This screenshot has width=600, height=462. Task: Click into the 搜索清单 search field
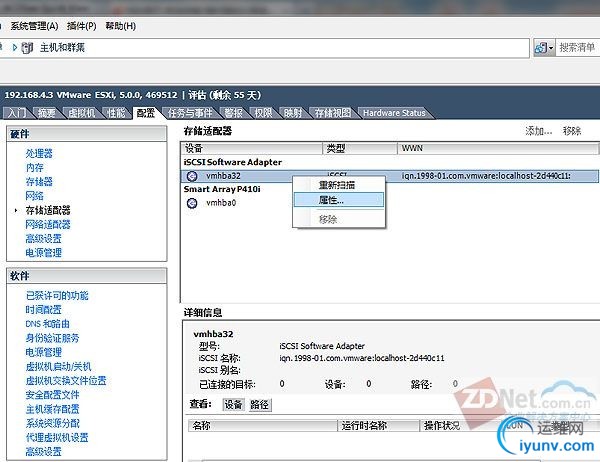(578, 48)
